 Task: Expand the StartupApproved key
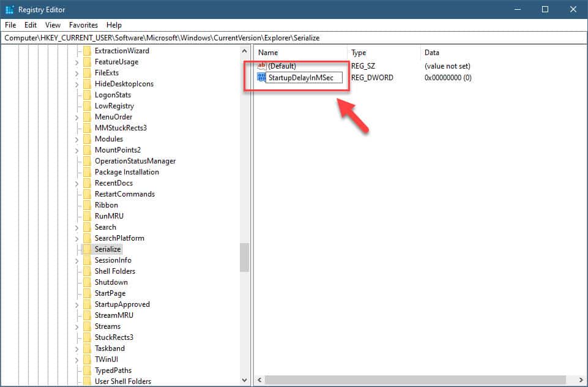coord(77,305)
